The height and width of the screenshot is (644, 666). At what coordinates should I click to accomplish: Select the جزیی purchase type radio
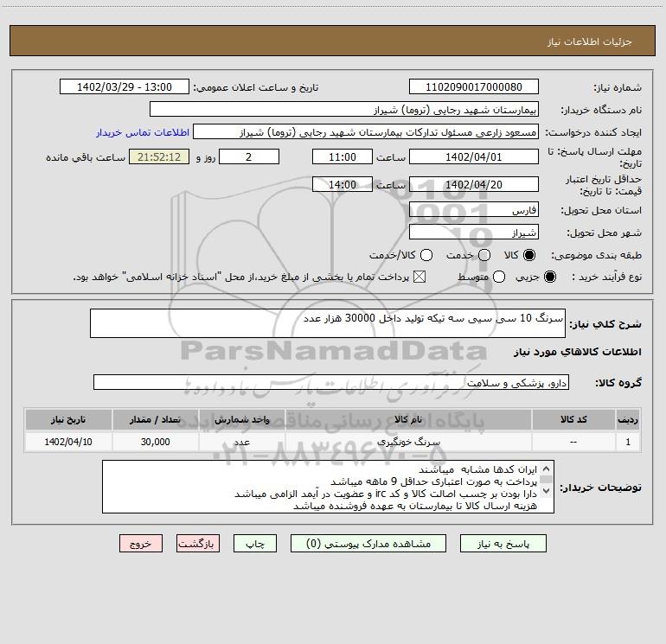(x=549, y=277)
